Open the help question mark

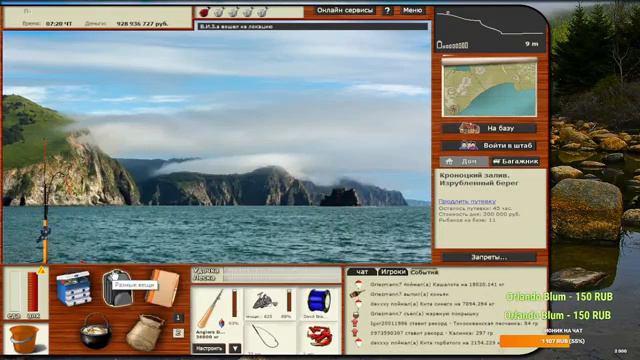click(387, 11)
